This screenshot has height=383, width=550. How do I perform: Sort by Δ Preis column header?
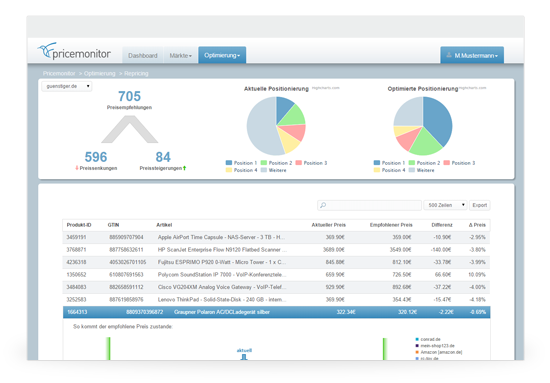coord(477,225)
